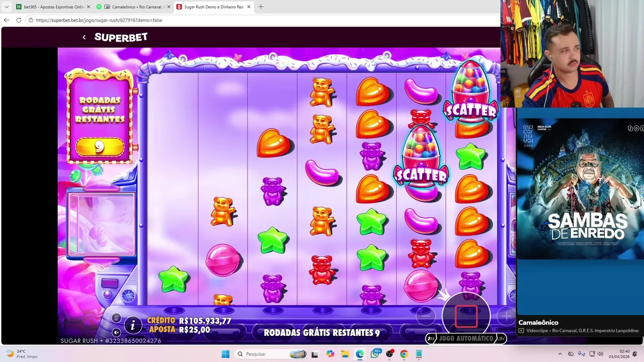View site information icon in address bar
The height and width of the screenshot is (362, 644).
click(31, 20)
